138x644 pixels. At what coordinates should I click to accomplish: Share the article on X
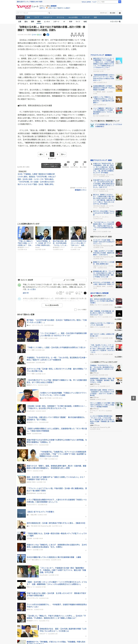[x=44, y=35]
